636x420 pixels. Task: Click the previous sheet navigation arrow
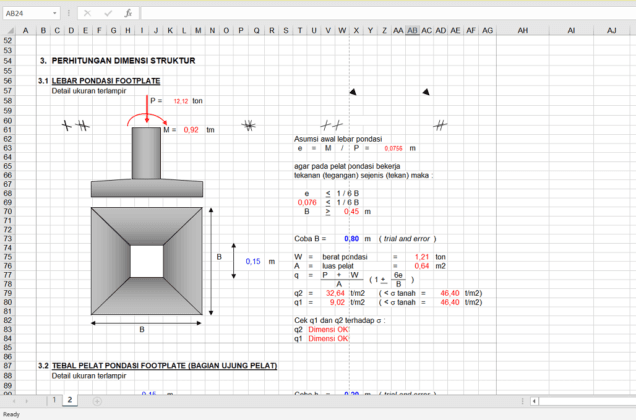point(14,400)
